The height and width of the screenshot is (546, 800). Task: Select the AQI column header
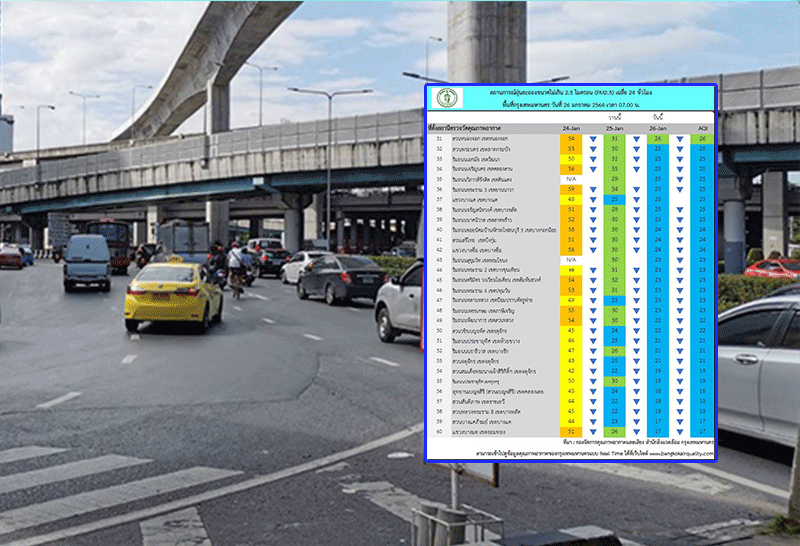[x=702, y=128]
